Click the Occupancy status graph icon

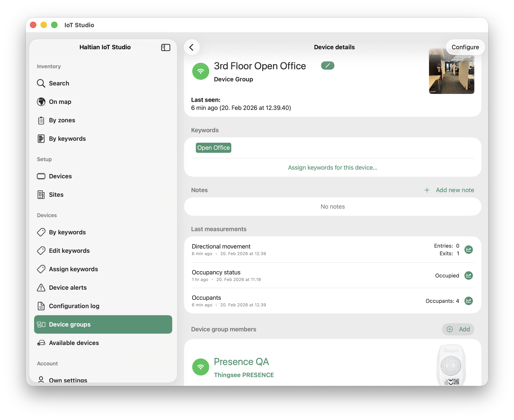(469, 275)
